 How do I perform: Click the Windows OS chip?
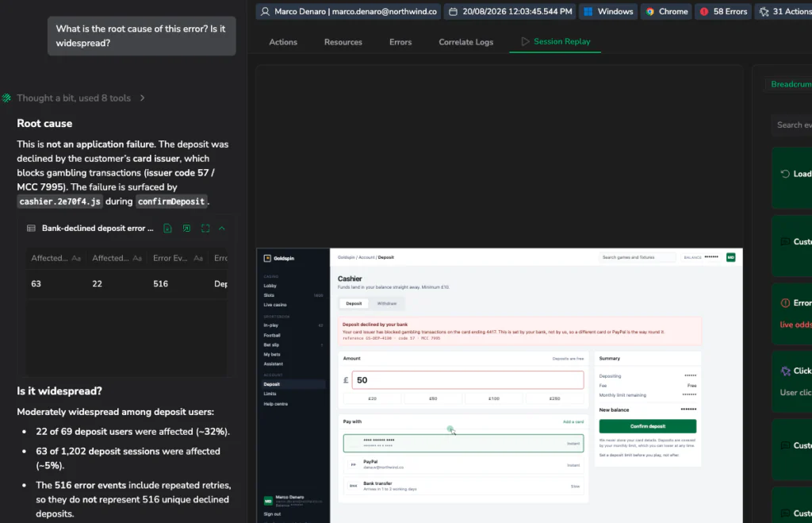click(x=608, y=11)
